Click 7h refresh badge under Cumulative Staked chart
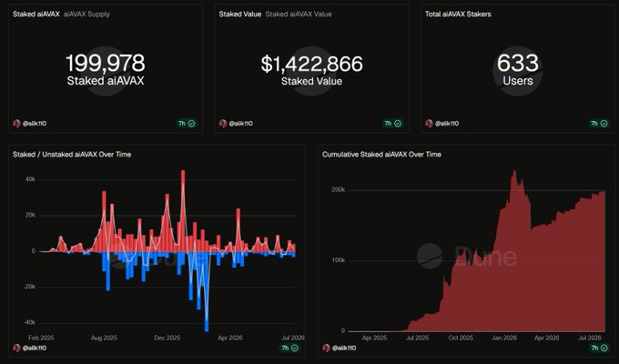Screen dimensions: 619x364 tap(599, 348)
